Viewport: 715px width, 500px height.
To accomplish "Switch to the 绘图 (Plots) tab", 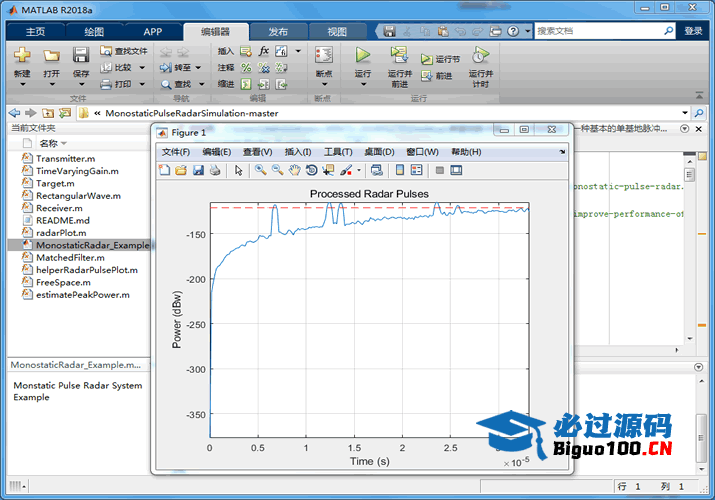I will 94,31.
